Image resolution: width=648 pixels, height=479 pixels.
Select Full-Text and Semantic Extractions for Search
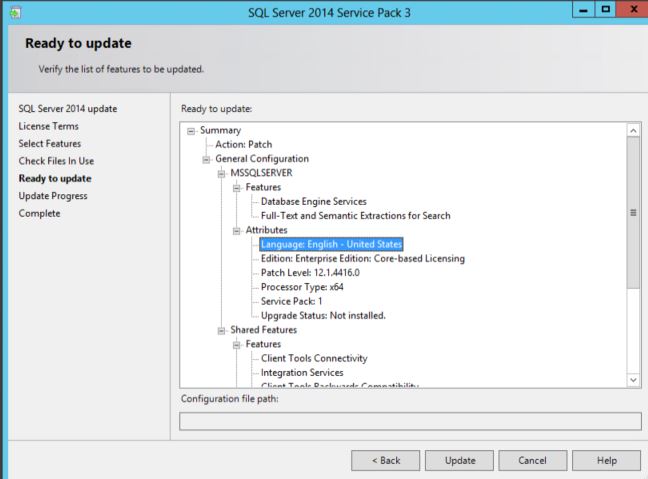pyautogui.click(x=355, y=216)
